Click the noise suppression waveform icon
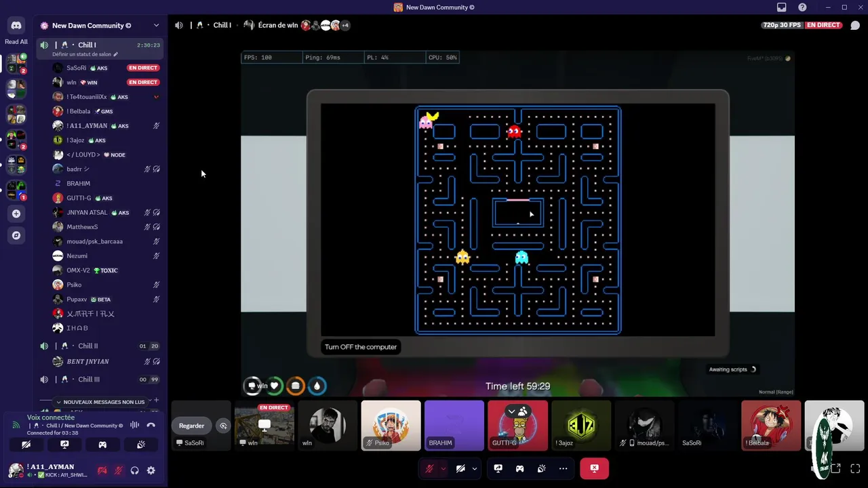The height and width of the screenshot is (488, 868). click(134, 425)
